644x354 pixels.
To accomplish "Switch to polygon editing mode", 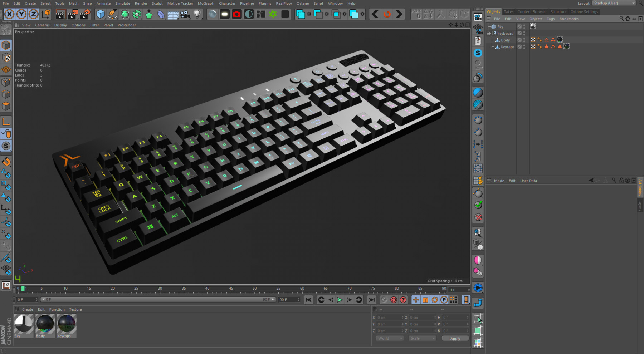I will click(6, 106).
